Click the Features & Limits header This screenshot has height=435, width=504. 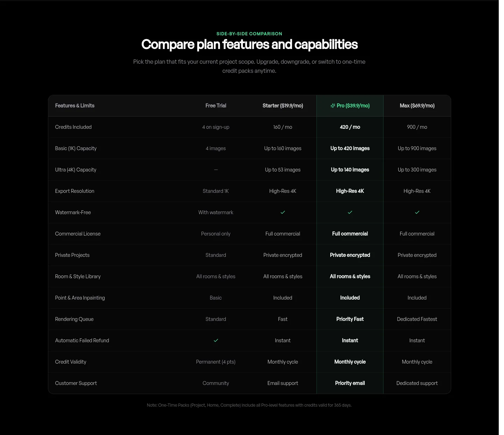(75, 106)
